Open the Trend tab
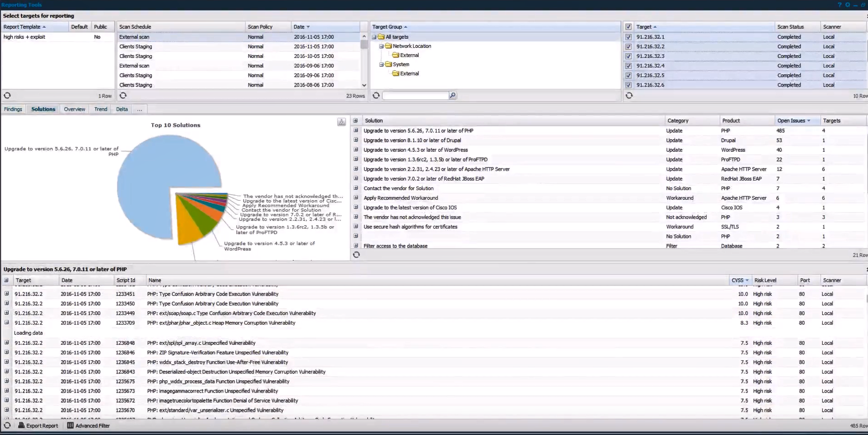 coord(101,109)
